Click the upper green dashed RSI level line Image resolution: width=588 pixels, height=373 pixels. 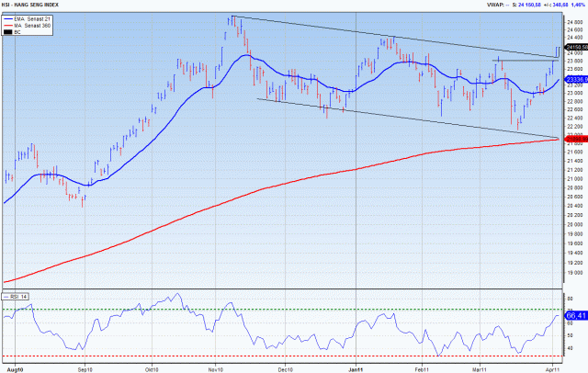click(x=276, y=310)
